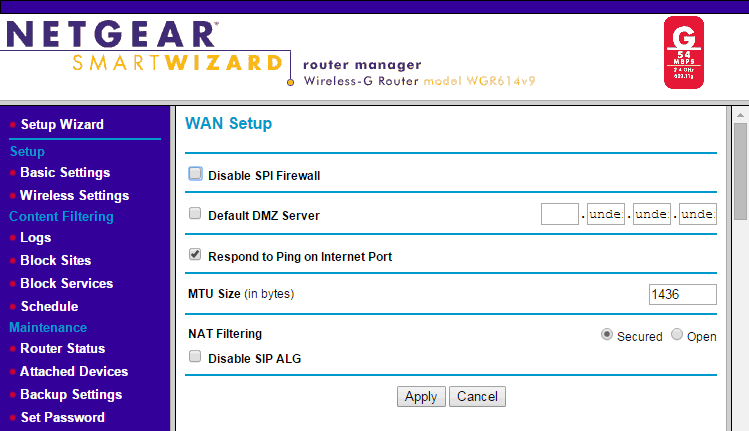
Task: Click the MTU Size input field
Action: tap(682, 294)
